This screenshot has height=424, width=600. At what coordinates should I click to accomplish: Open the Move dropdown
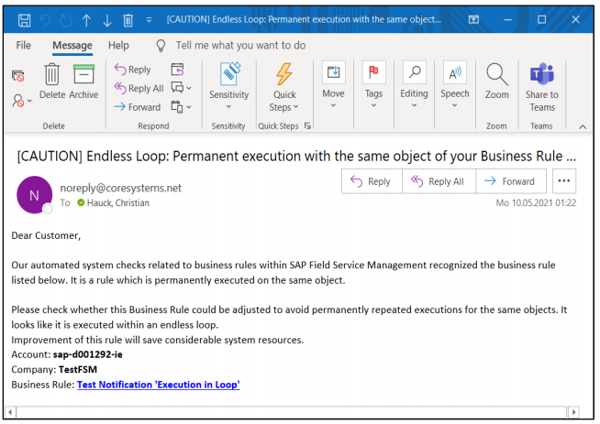333,85
